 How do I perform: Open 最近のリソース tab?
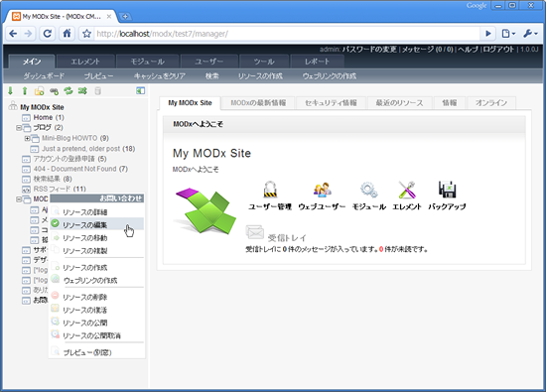pyautogui.click(x=399, y=103)
